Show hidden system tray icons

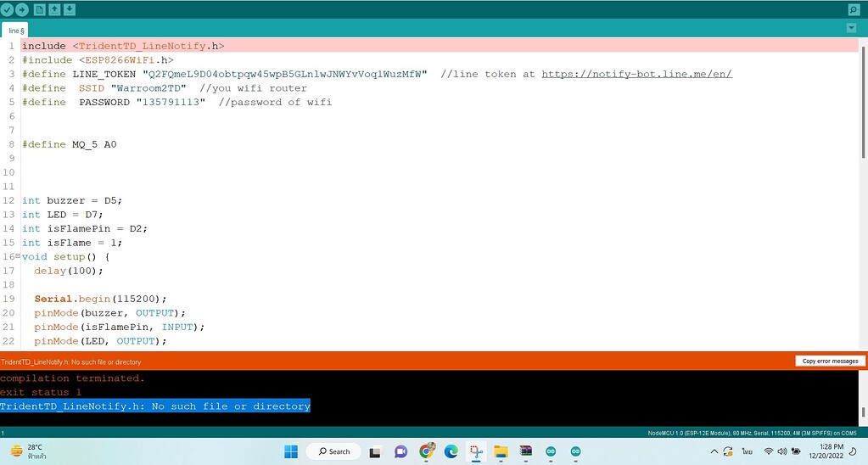tap(714, 451)
